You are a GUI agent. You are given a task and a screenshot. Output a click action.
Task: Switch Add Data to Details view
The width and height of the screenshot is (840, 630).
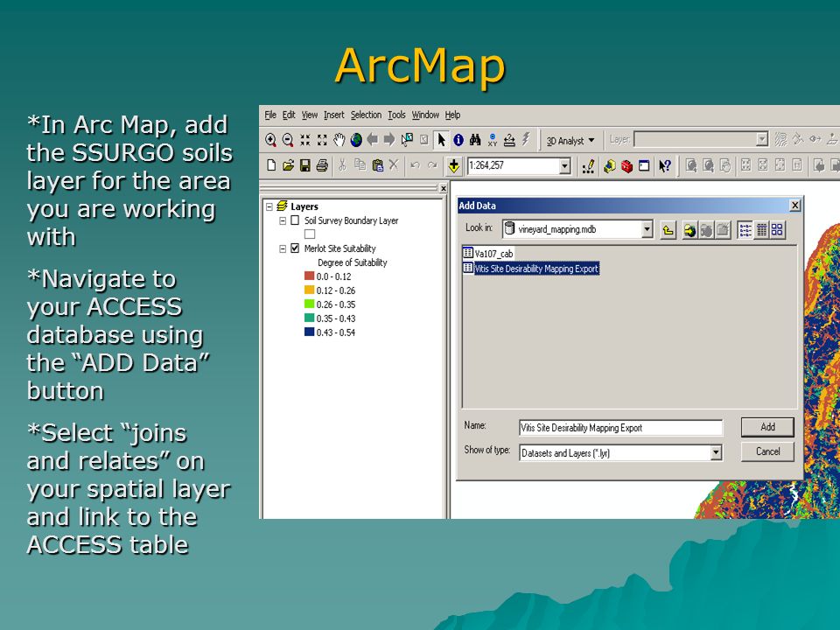tap(761, 230)
